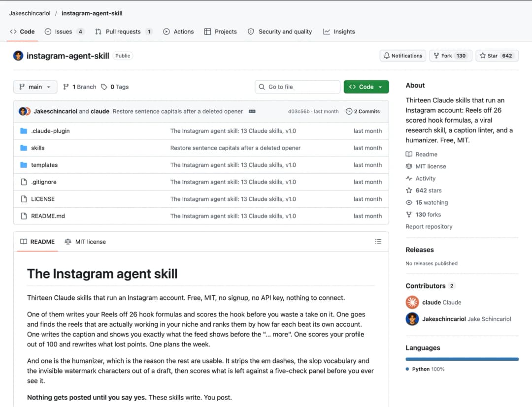Open the Security and quality tab
Viewport: 532px width, 407px height.
click(280, 31)
